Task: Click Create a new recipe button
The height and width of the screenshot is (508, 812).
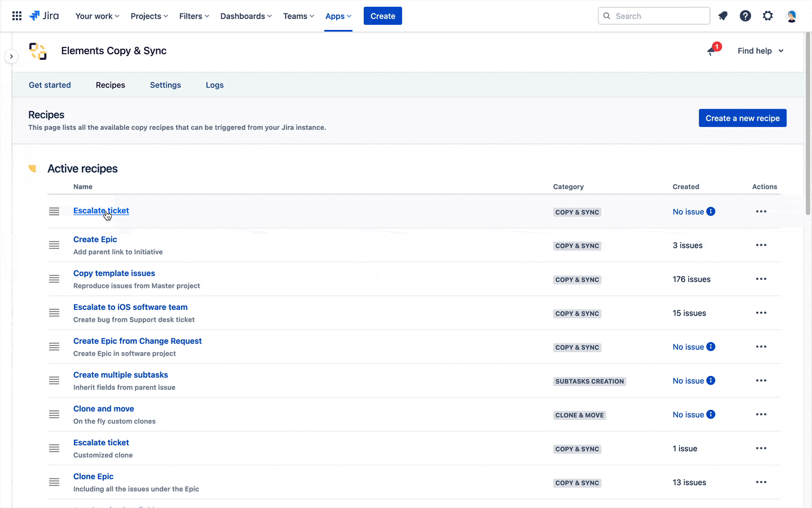Action: (742, 118)
